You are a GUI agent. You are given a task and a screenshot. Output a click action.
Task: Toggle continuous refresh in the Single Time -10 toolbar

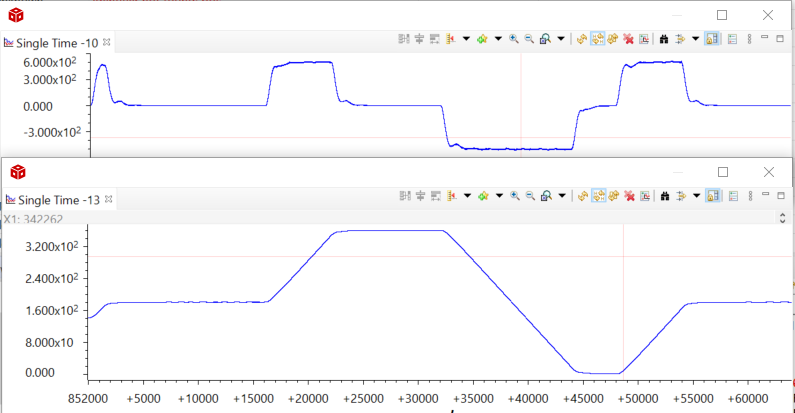click(597, 40)
